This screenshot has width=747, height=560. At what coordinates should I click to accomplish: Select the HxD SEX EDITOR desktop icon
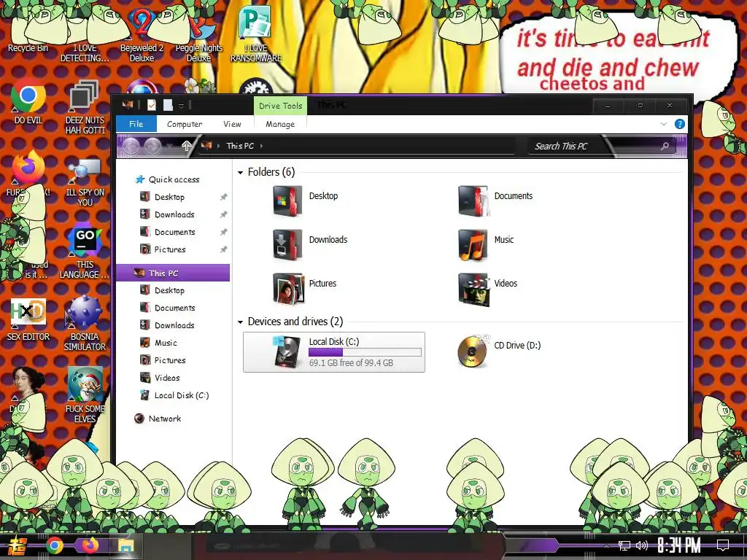coord(28,319)
